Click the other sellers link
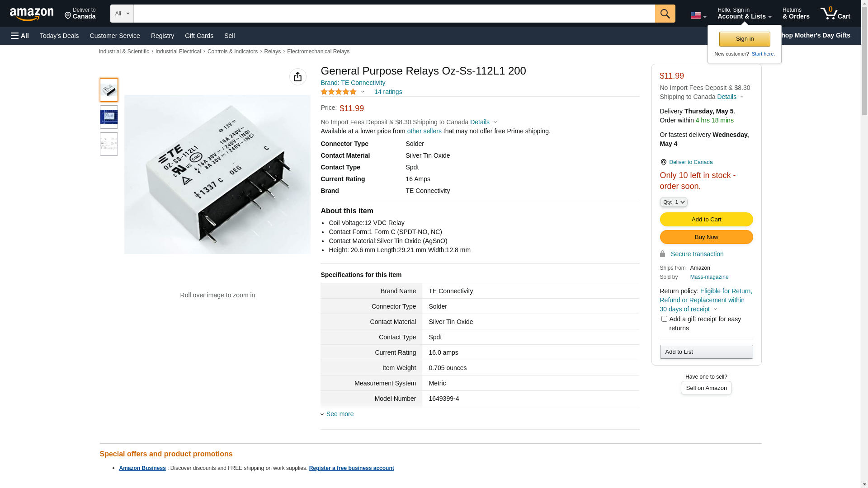This screenshot has width=868, height=488. tap(424, 131)
